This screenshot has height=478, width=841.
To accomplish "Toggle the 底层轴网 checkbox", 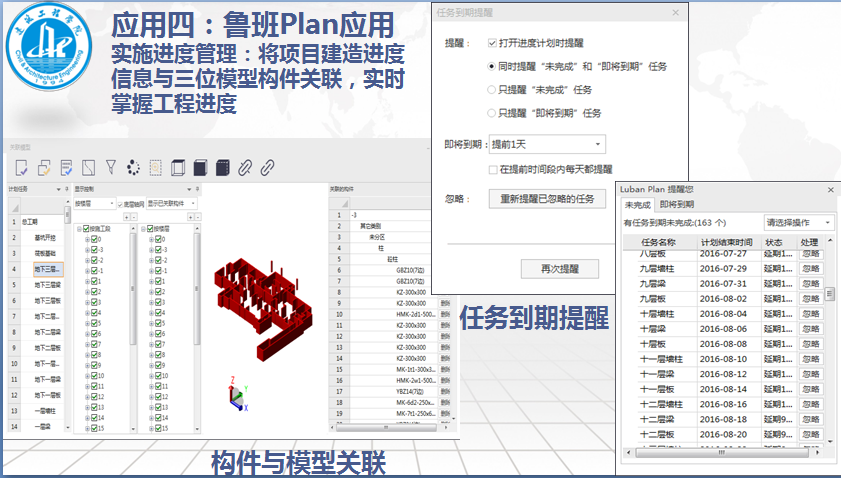I will click(x=120, y=204).
